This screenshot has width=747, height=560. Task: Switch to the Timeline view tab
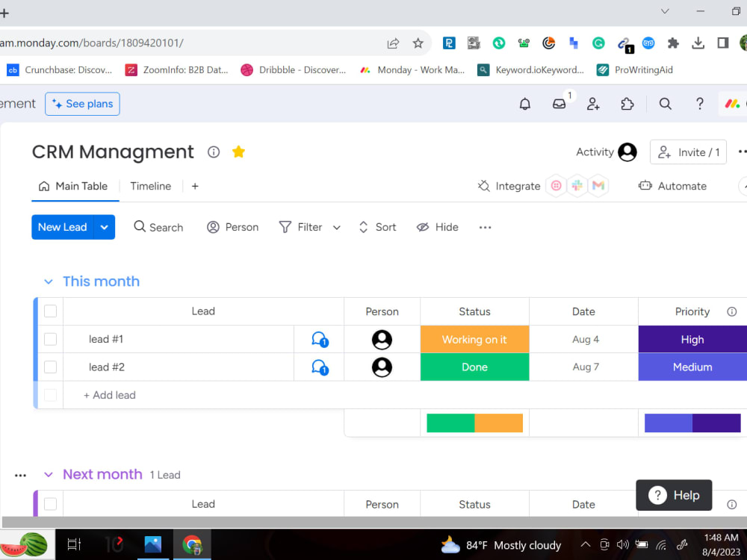point(151,186)
